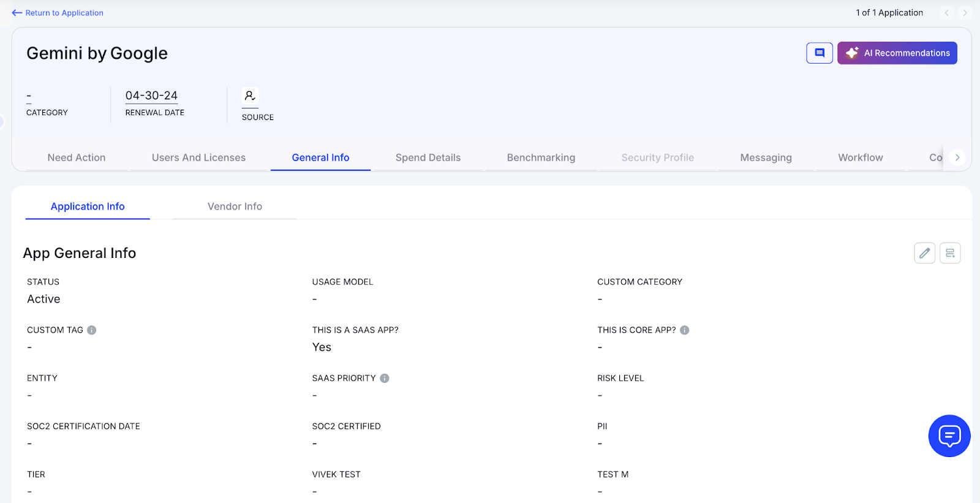The height and width of the screenshot is (503, 980).
Task: Go to previous application arrow
Action: (947, 13)
